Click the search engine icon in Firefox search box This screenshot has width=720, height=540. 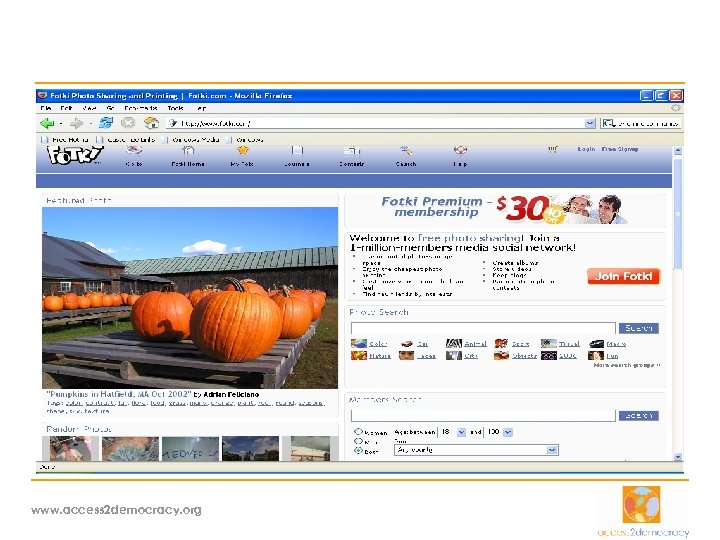(x=608, y=123)
